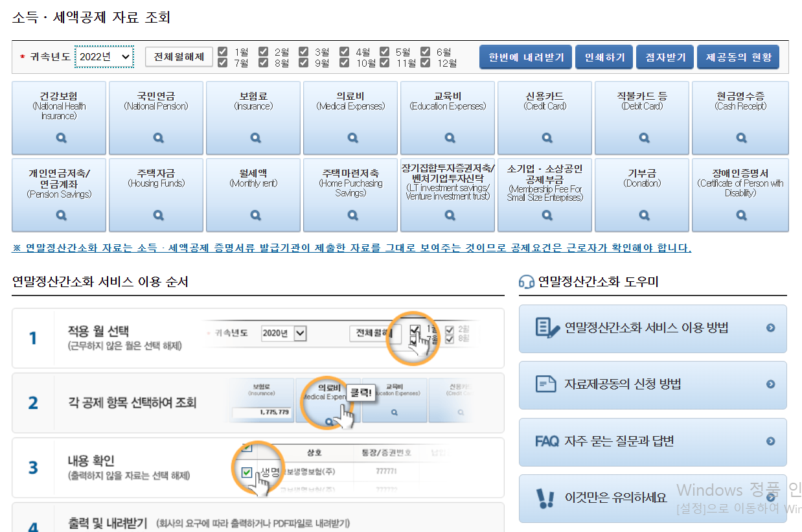Click magnifier icon under 국민연금 card

click(x=158, y=138)
